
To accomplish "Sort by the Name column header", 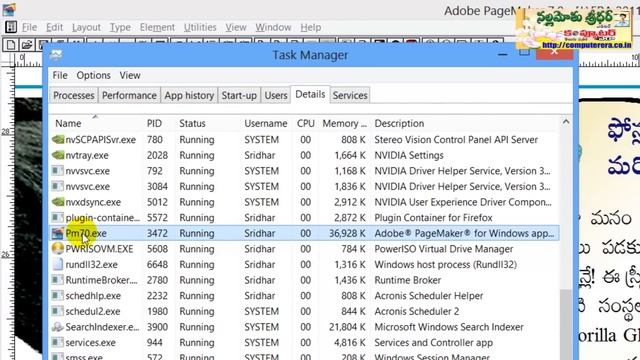I will click(x=68, y=123).
